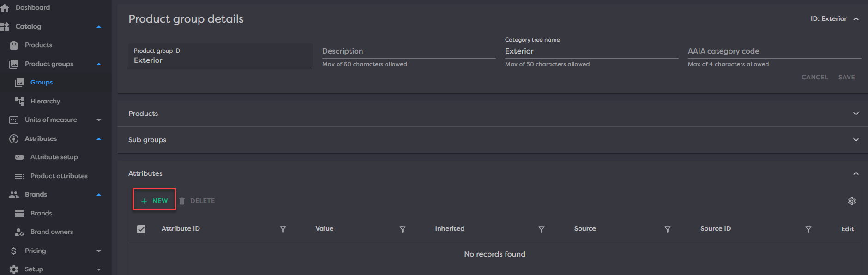Open the Source column filter funnel
Screen dimensions: 868x275
click(x=668, y=229)
